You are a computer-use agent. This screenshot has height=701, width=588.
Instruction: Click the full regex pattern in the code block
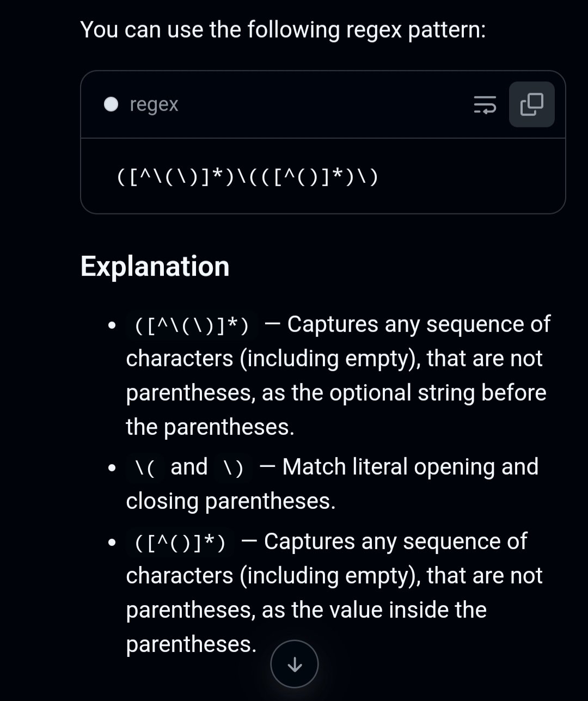pos(248,177)
